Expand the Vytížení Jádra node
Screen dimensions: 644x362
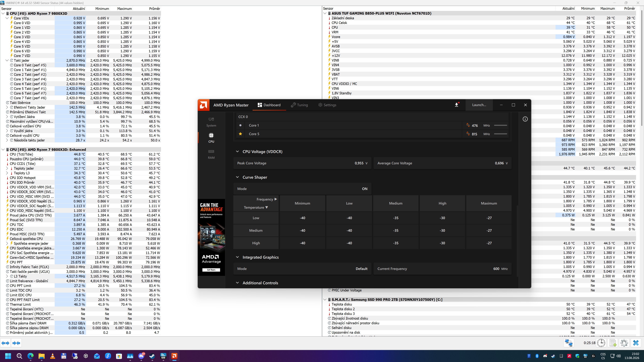pos(7,117)
